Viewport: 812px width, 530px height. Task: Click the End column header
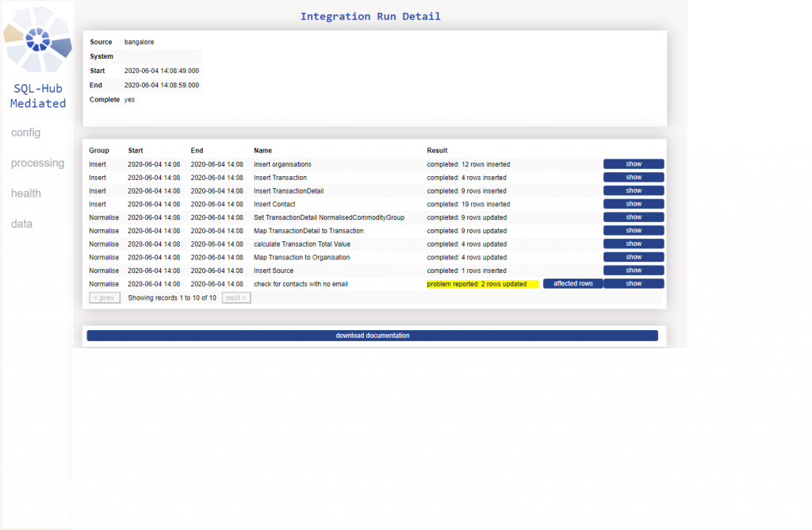[197, 151]
